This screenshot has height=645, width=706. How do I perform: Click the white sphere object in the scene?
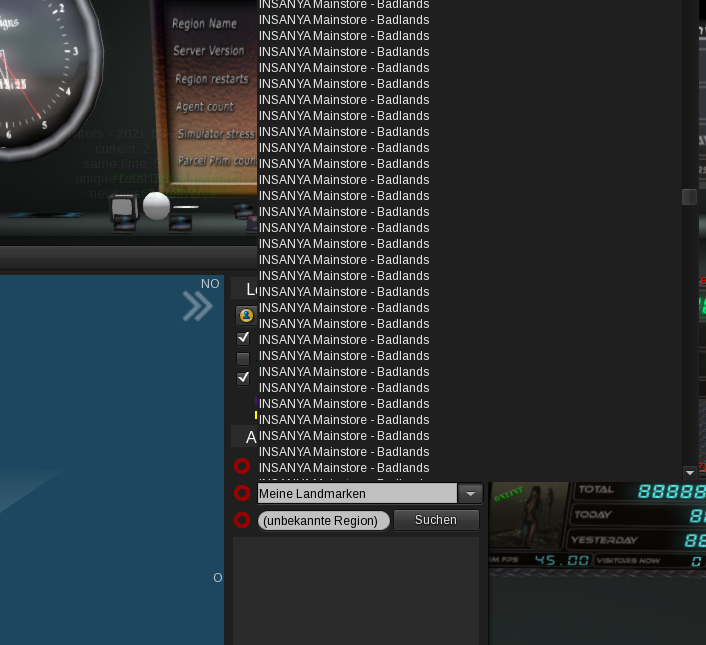pyautogui.click(x=156, y=206)
